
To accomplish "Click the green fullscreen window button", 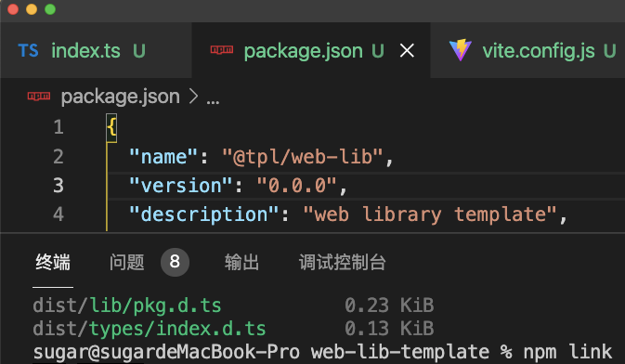I will (x=50, y=8).
